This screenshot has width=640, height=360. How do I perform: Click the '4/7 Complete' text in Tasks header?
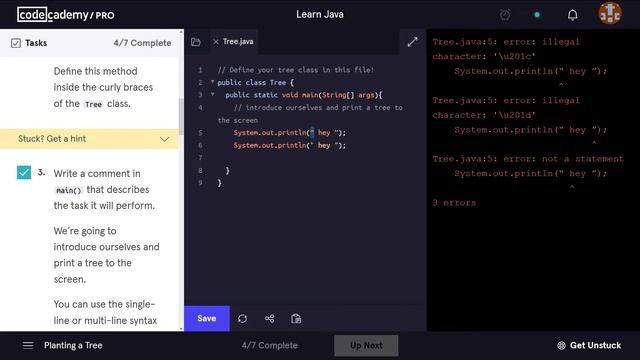point(142,43)
